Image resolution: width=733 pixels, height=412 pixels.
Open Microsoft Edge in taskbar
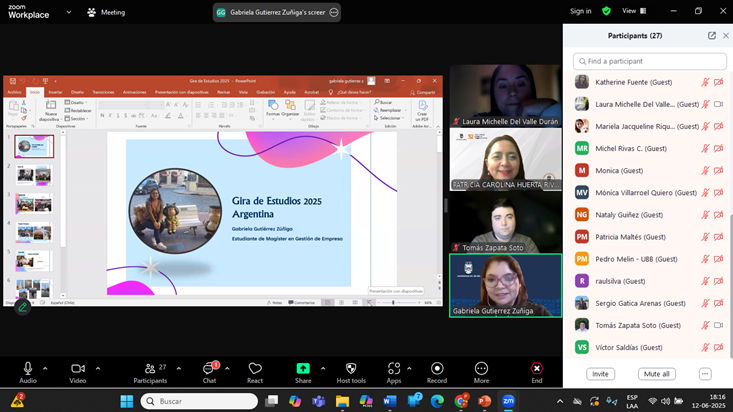click(437, 401)
